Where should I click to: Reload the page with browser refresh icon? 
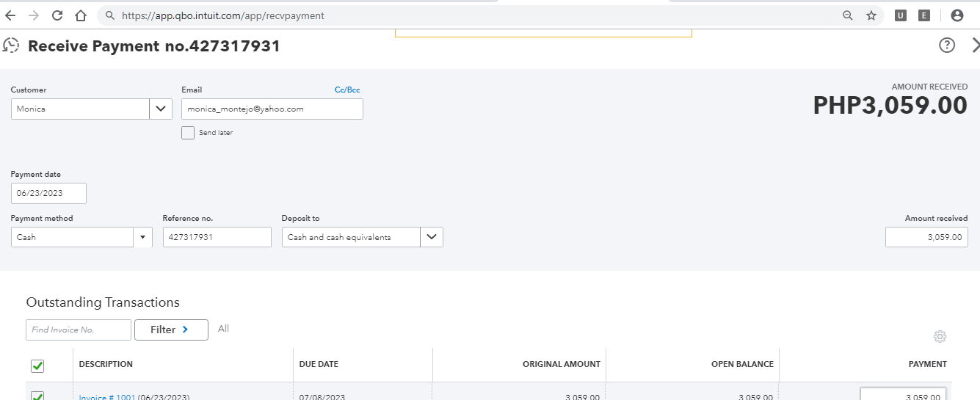click(x=57, y=15)
